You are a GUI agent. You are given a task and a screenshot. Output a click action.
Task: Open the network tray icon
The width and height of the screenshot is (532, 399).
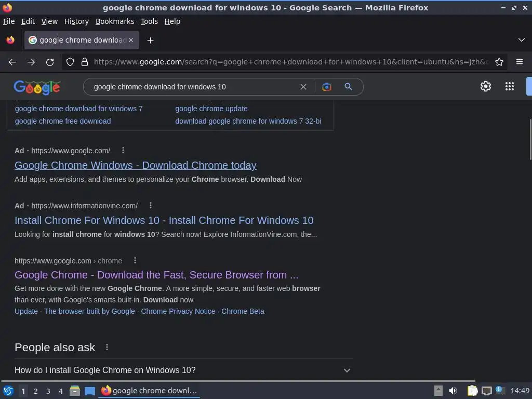pyautogui.click(x=486, y=391)
